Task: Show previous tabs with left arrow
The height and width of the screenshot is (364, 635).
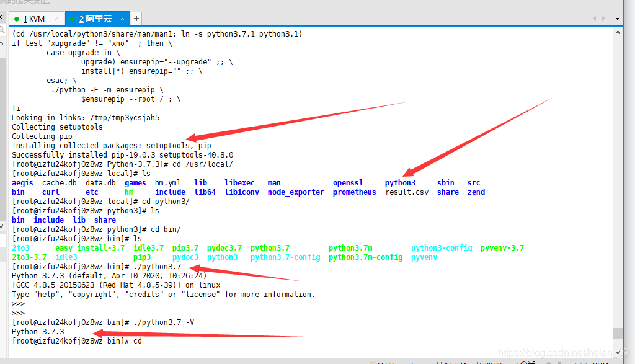Action: pyautogui.click(x=595, y=18)
